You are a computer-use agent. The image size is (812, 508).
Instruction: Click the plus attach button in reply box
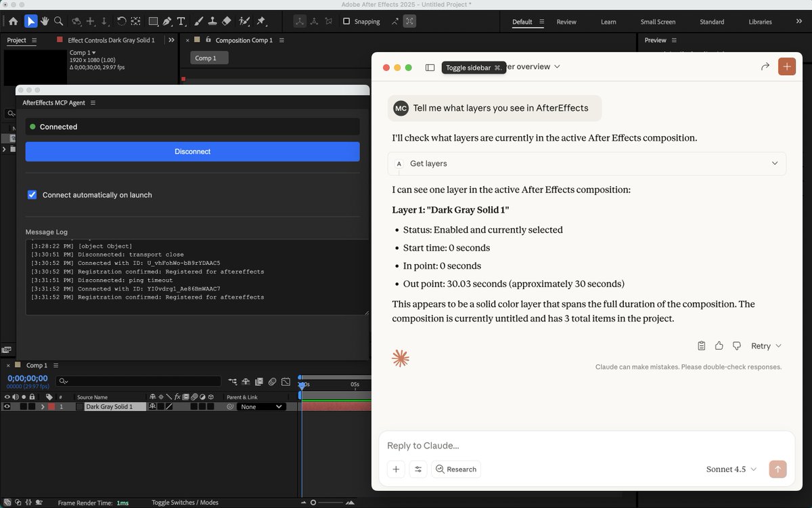click(396, 469)
